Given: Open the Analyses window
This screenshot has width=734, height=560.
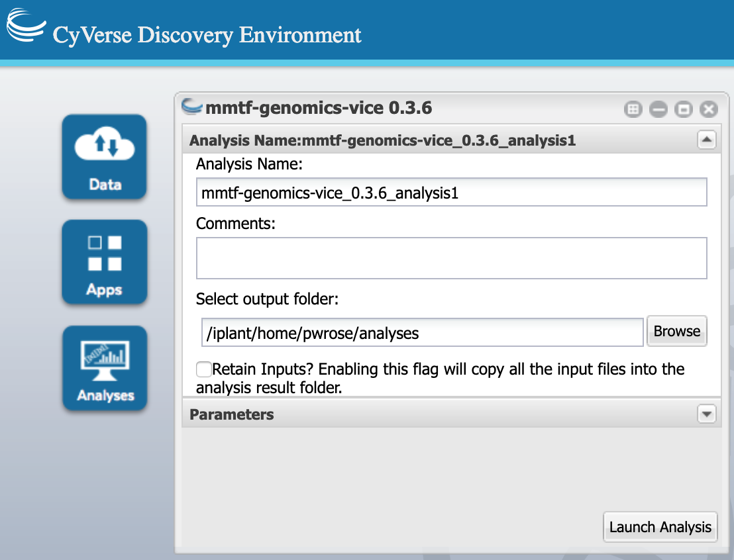Looking at the screenshot, I should click(105, 368).
